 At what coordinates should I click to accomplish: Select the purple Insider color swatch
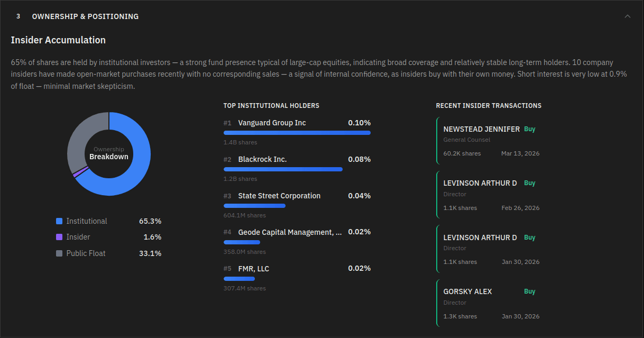tap(60, 237)
